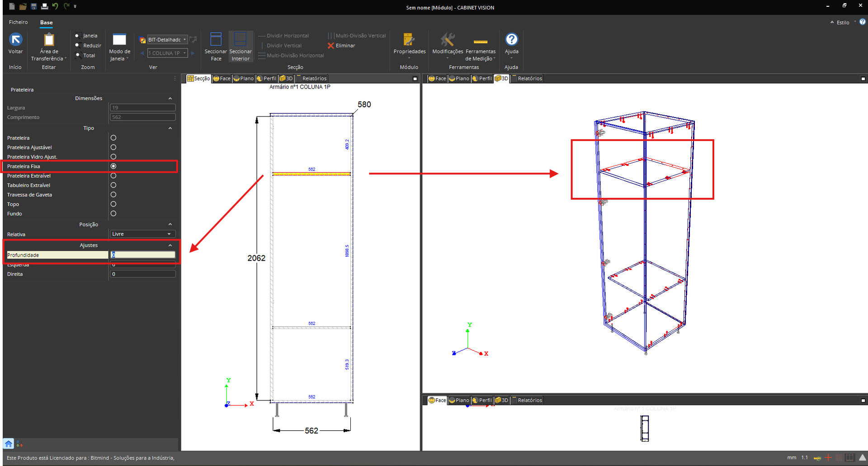The height and width of the screenshot is (466, 868).
Task: Click the new file icon in title bar
Action: tap(12, 6)
